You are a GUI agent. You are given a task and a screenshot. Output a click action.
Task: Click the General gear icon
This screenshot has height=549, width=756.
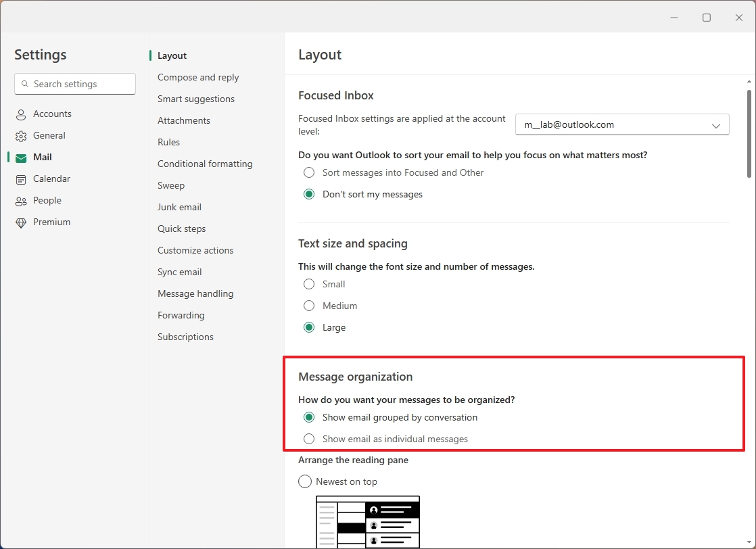pyautogui.click(x=21, y=137)
